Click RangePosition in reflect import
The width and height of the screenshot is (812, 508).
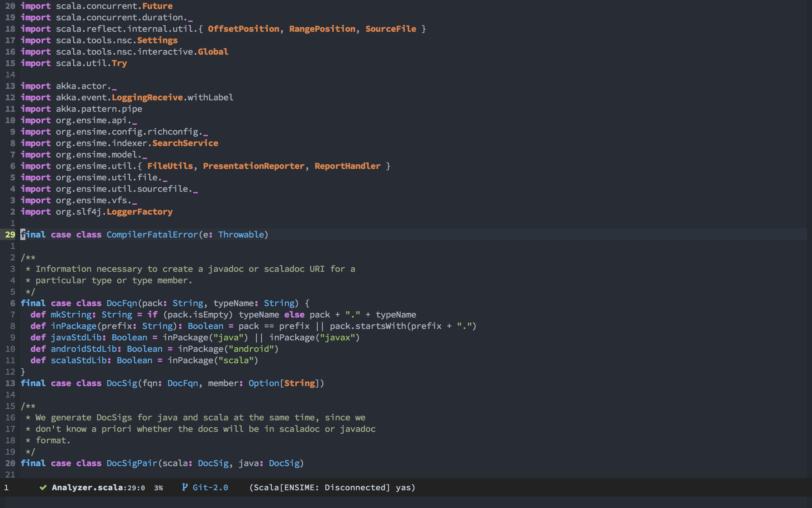click(322, 29)
